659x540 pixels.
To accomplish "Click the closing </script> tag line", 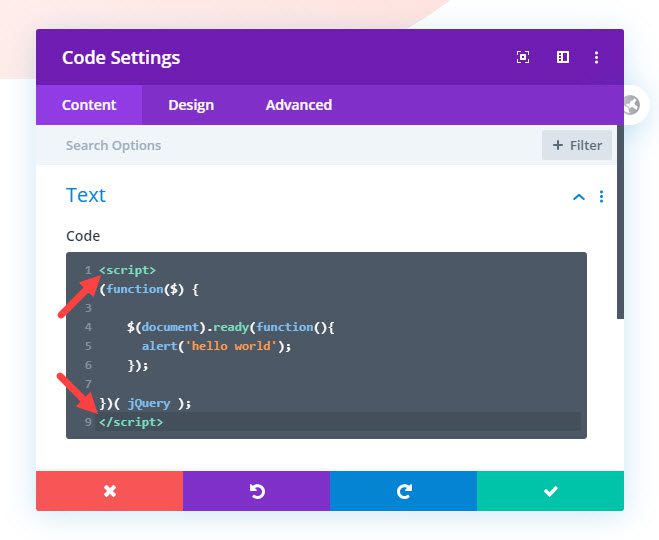I will (131, 422).
